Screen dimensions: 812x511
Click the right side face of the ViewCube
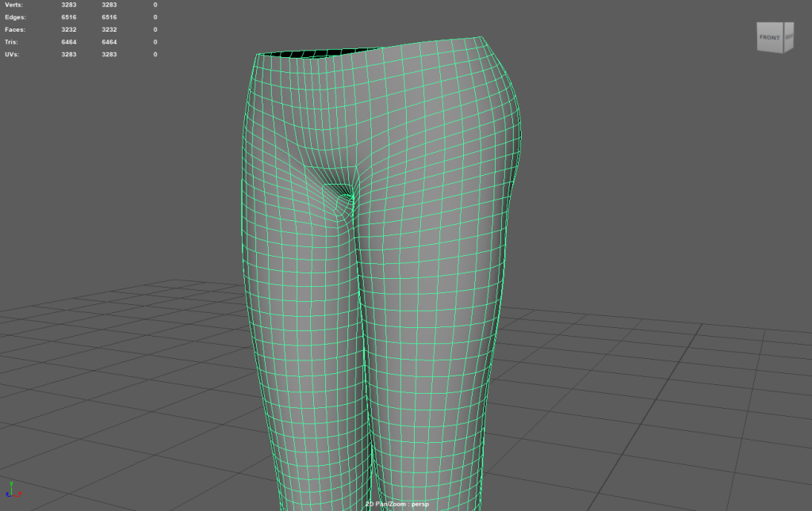(787, 38)
